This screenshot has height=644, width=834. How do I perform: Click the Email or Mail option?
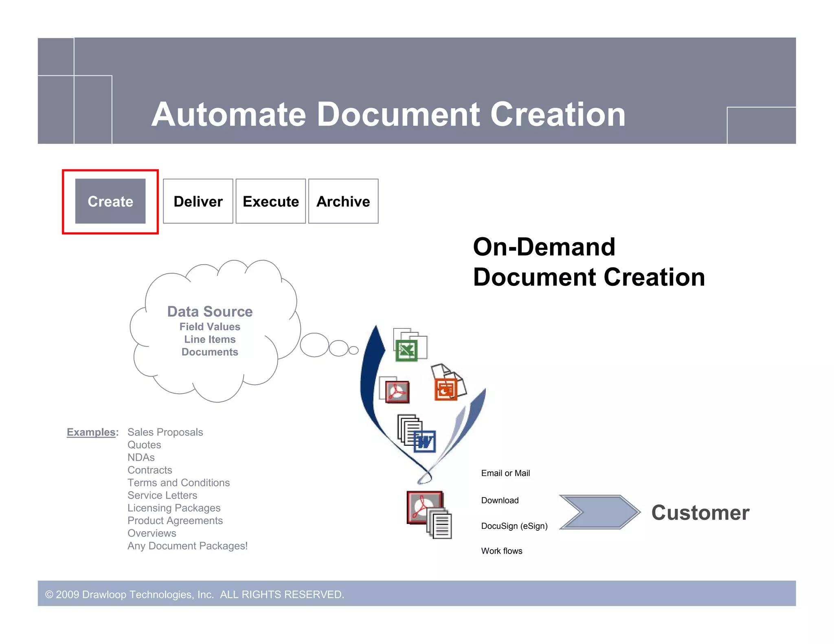coord(505,473)
